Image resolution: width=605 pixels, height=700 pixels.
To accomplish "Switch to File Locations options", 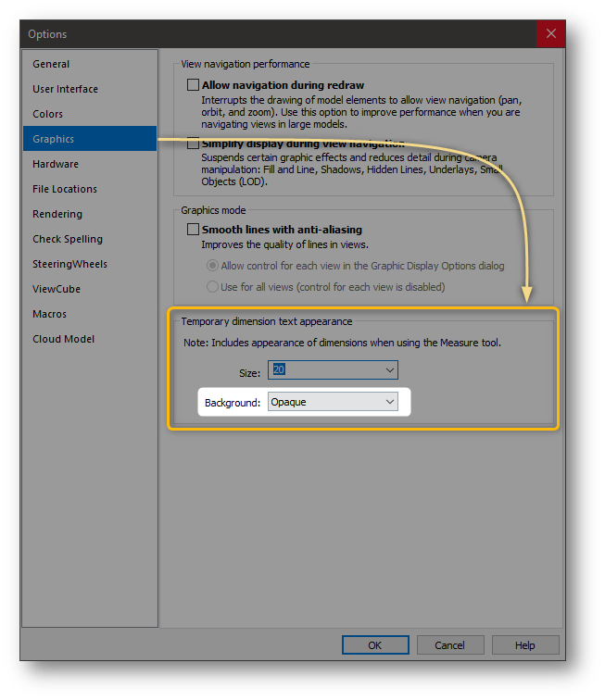I will pos(90,189).
